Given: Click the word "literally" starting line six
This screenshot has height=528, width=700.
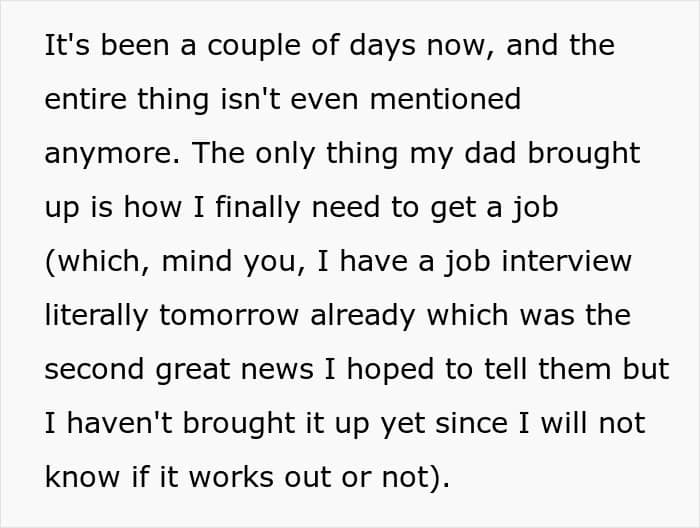Looking at the screenshot, I should (96, 316).
